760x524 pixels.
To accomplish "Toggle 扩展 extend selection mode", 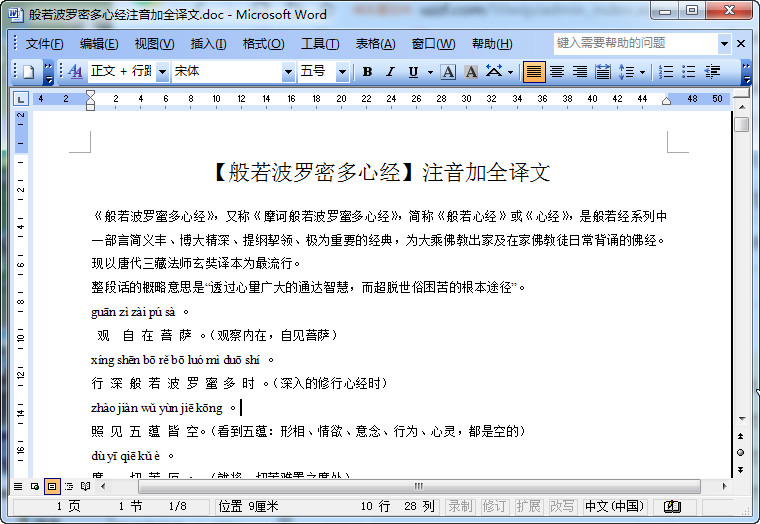I will [527, 507].
